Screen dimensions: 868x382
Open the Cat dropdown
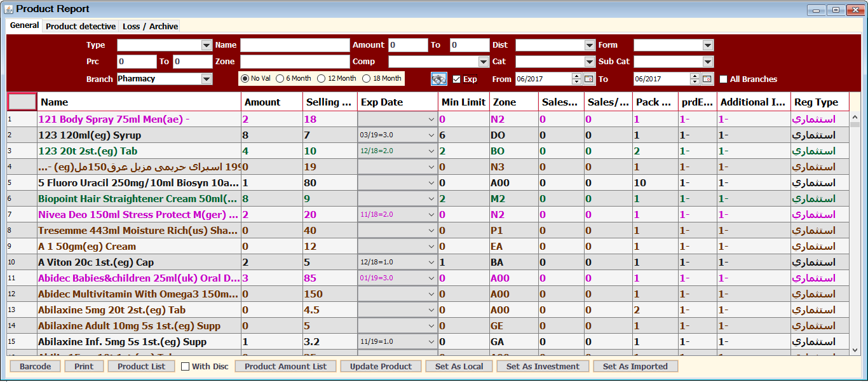(589, 62)
